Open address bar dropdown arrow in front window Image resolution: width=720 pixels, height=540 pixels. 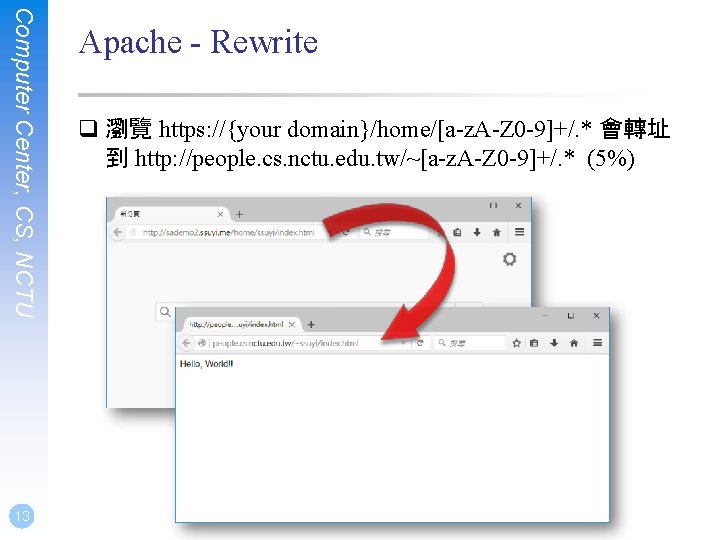[403, 343]
